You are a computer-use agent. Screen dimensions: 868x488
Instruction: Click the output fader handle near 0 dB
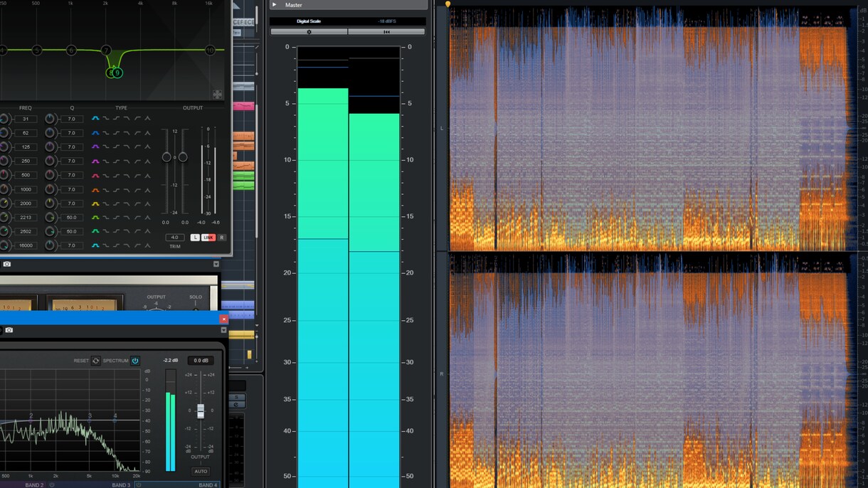201,411
